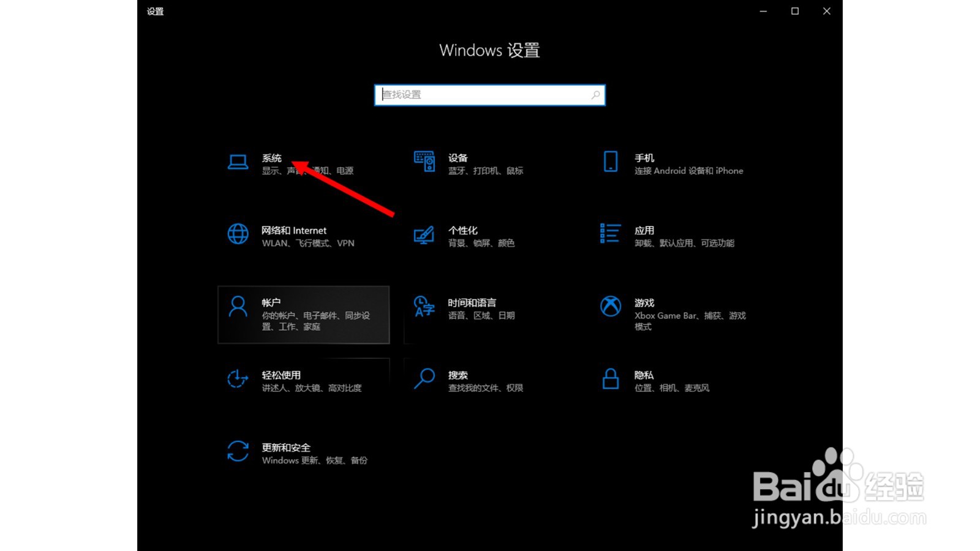Open the 帐户 account person icon
Image resolution: width=980 pixels, height=551 pixels.
coord(238,306)
